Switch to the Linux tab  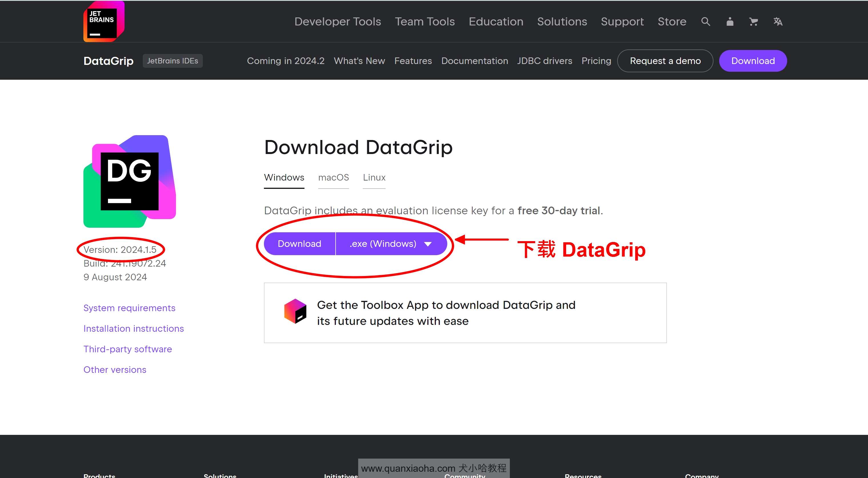pos(374,178)
